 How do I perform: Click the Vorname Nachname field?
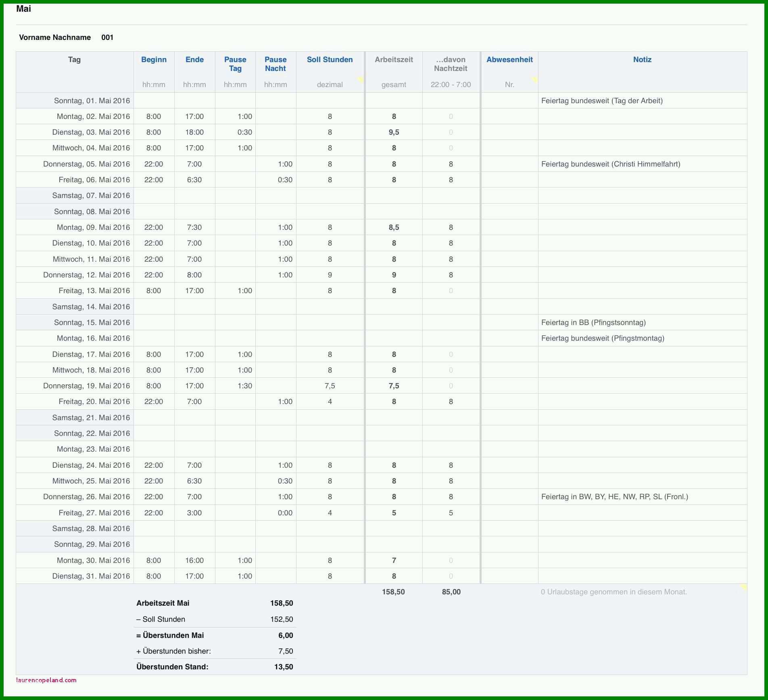(55, 37)
